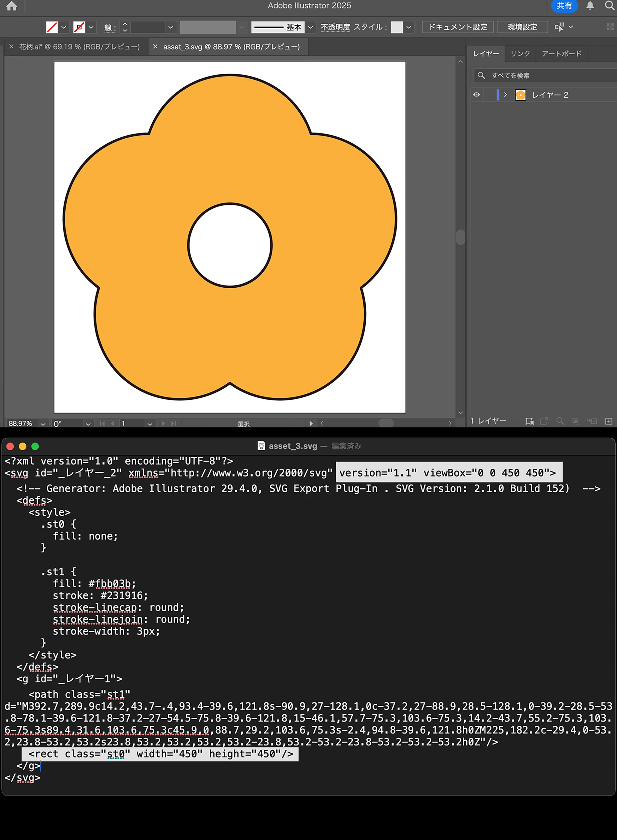This screenshot has height=840, width=617.
Task: Click locate object magnifier in layers footer
Action: [560, 421]
